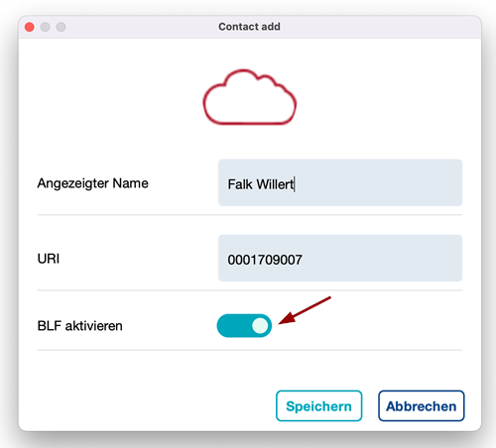Focus the Angezeigter Name input field

pos(340,182)
